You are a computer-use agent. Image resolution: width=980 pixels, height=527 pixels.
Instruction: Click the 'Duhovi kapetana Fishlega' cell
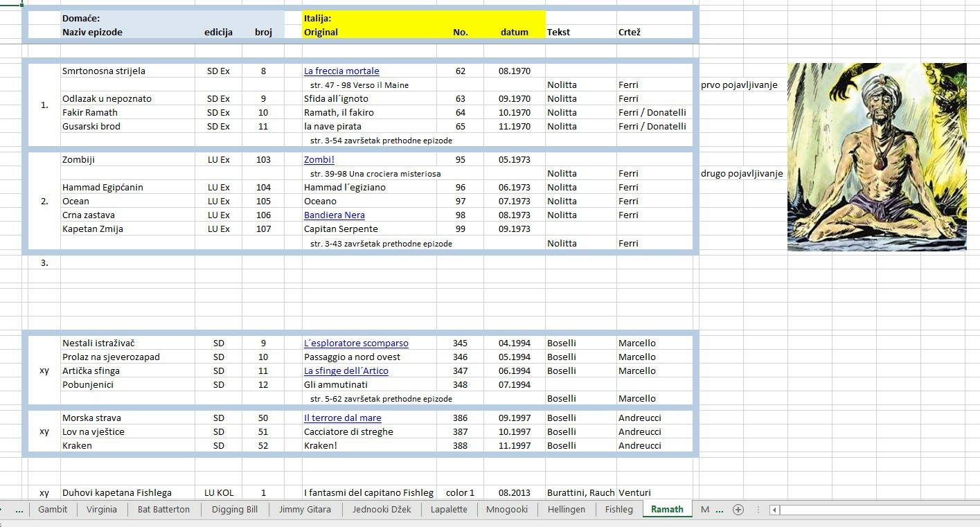point(127,493)
